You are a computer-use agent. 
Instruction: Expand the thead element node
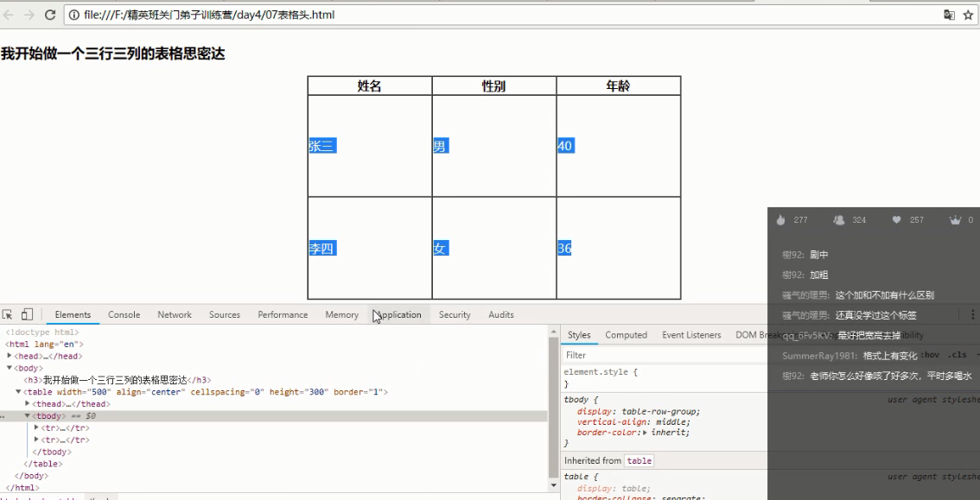[28, 404]
